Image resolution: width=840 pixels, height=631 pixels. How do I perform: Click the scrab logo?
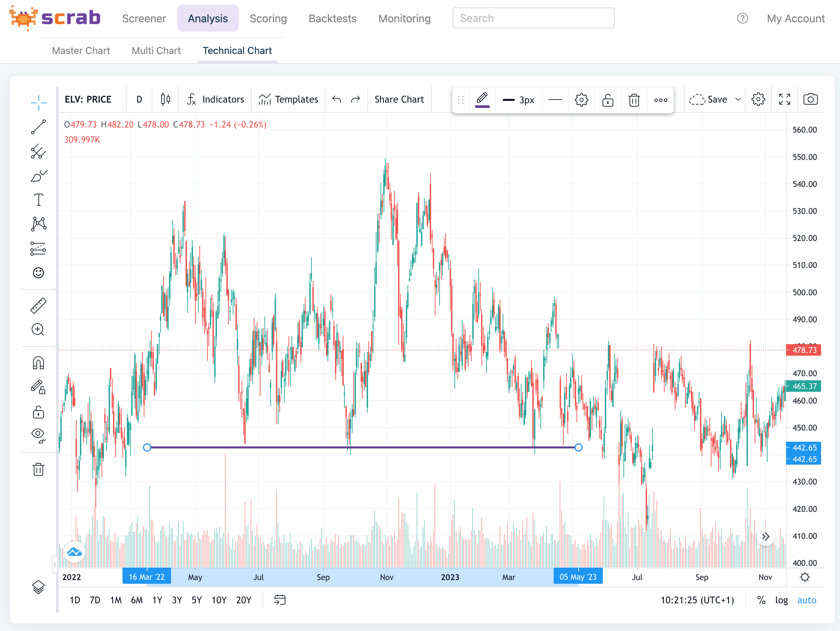tap(55, 18)
